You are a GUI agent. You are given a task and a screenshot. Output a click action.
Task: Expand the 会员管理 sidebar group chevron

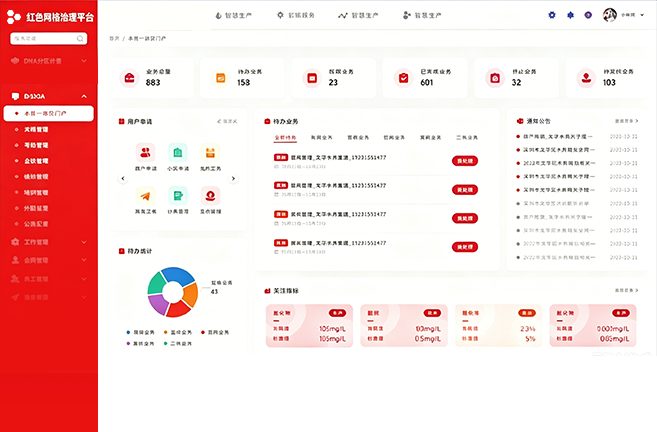84,260
